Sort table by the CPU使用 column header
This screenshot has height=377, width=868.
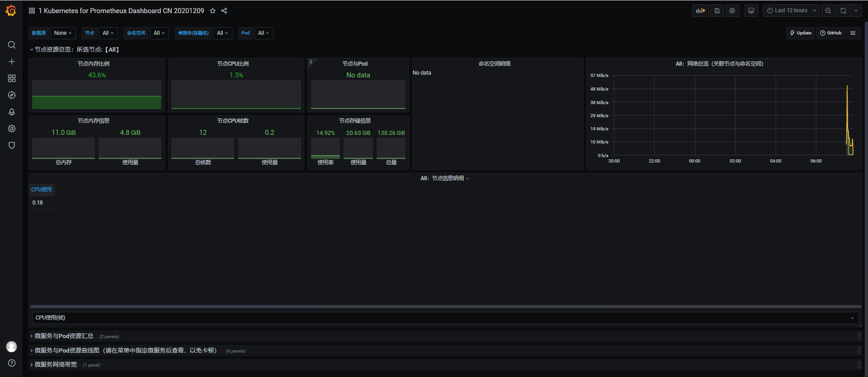point(42,190)
